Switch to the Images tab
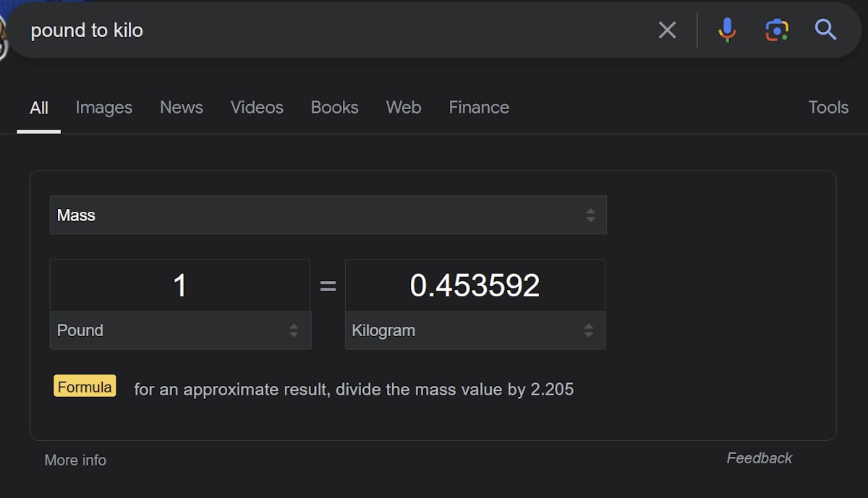This screenshot has height=498, width=868. [x=103, y=108]
